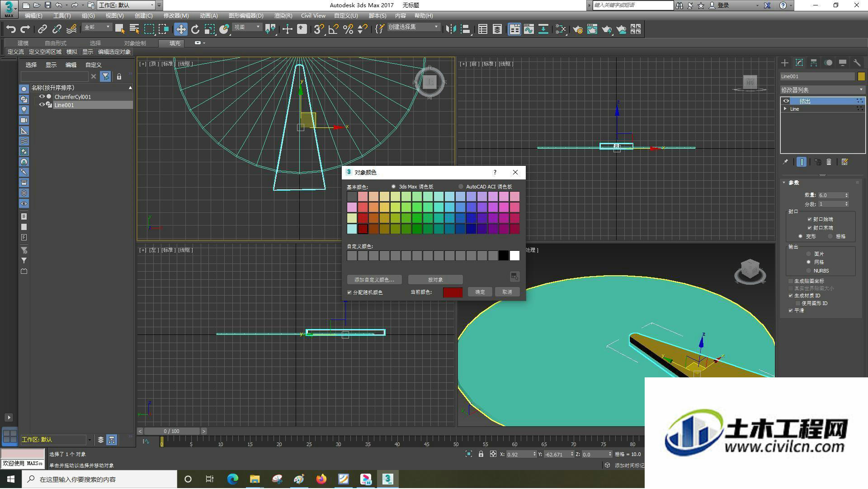Toggle Assign Random Colors checkbox

click(x=349, y=292)
